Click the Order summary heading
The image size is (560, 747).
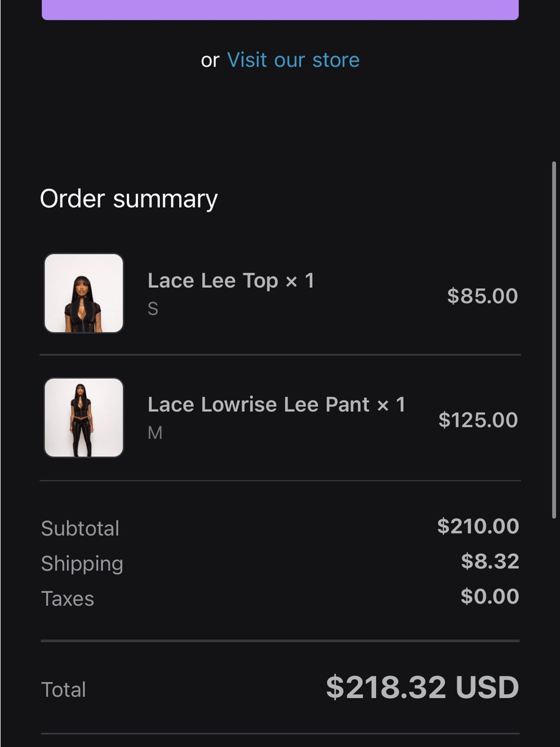[x=129, y=199]
